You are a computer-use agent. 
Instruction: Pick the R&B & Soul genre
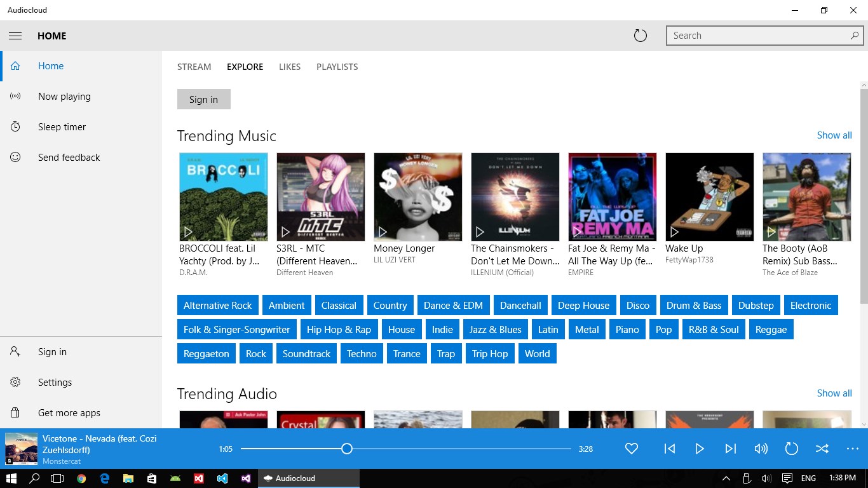tap(714, 330)
